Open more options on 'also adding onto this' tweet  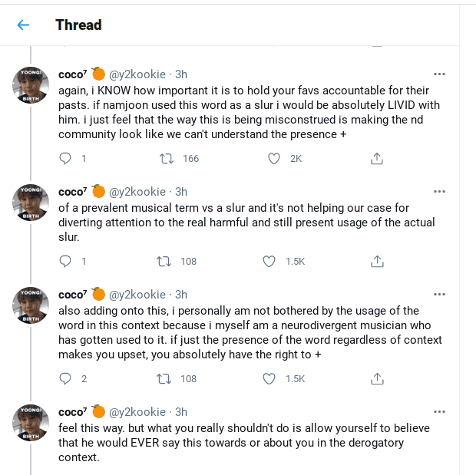tap(439, 295)
